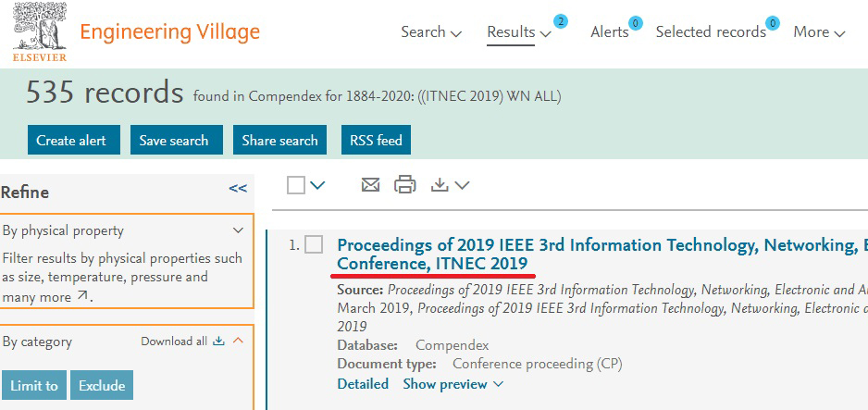
Task: Check the box for record 1
Action: (314, 244)
